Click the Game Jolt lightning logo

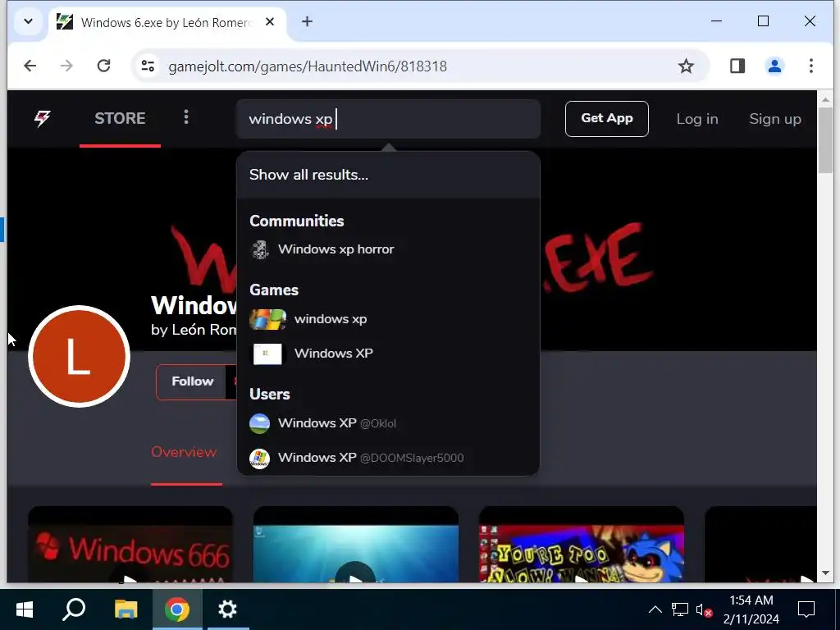coord(43,118)
